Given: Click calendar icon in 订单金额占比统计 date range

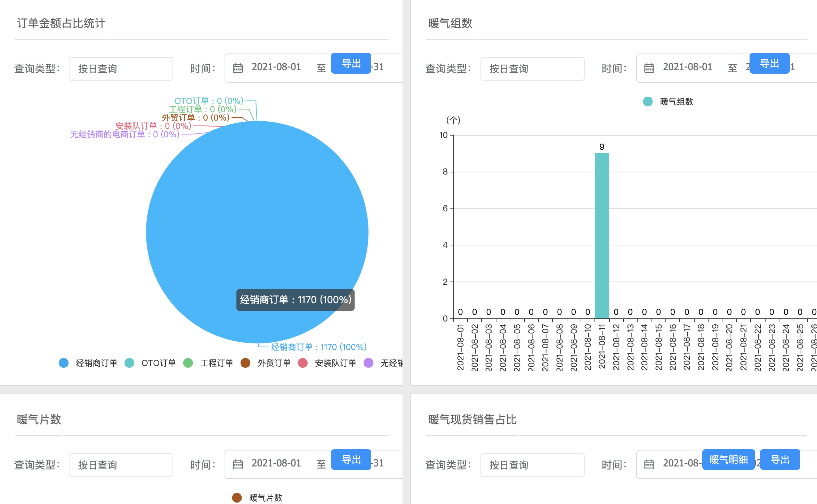Looking at the screenshot, I should pyautogui.click(x=238, y=68).
